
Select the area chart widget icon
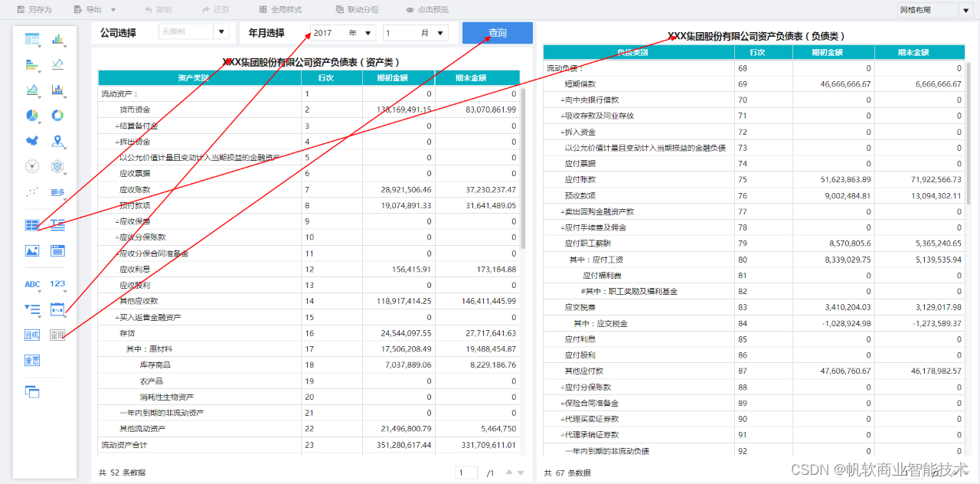click(x=32, y=90)
